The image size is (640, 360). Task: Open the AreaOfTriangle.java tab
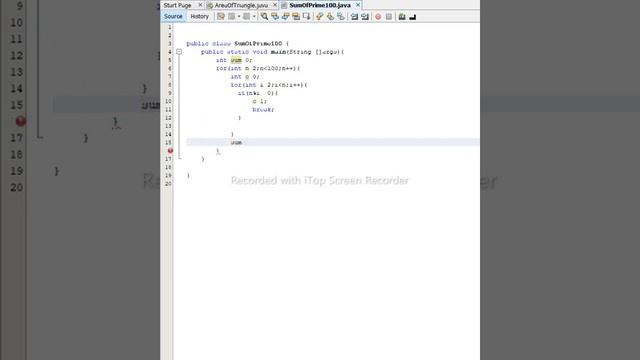241,5
